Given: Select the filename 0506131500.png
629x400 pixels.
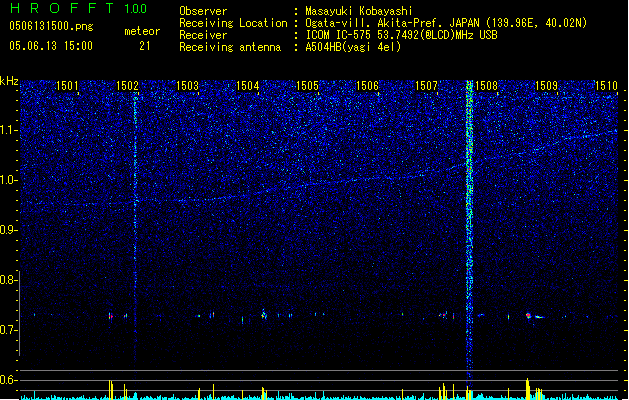Looking at the screenshot, I should tap(51, 26).
